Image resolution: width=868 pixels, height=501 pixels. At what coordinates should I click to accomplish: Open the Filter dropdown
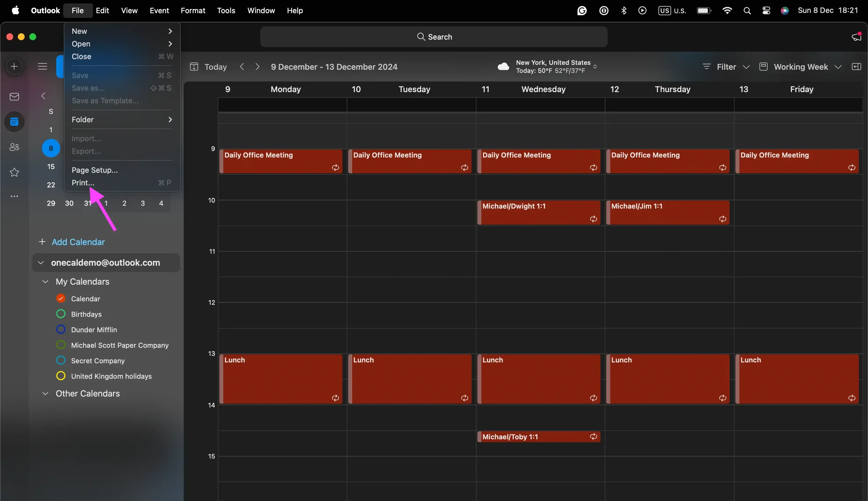(726, 67)
